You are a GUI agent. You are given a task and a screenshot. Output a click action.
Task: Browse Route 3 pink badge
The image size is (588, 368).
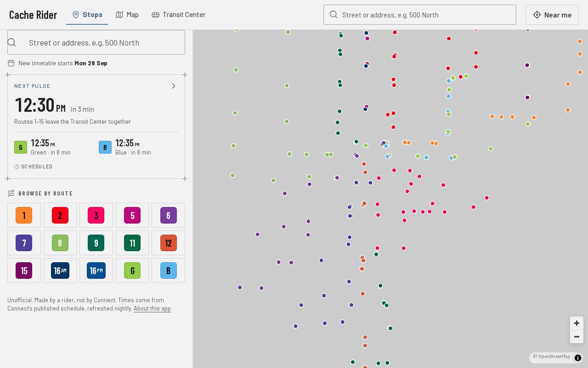[96, 215]
